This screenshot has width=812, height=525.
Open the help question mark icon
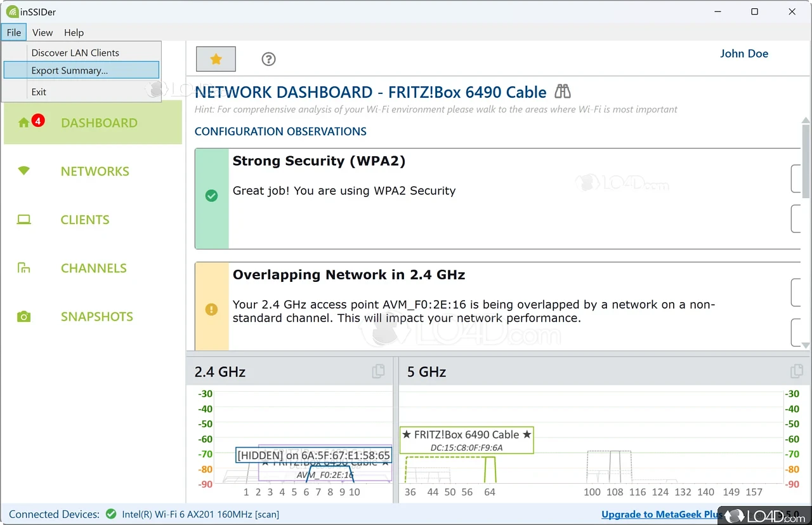tap(268, 59)
